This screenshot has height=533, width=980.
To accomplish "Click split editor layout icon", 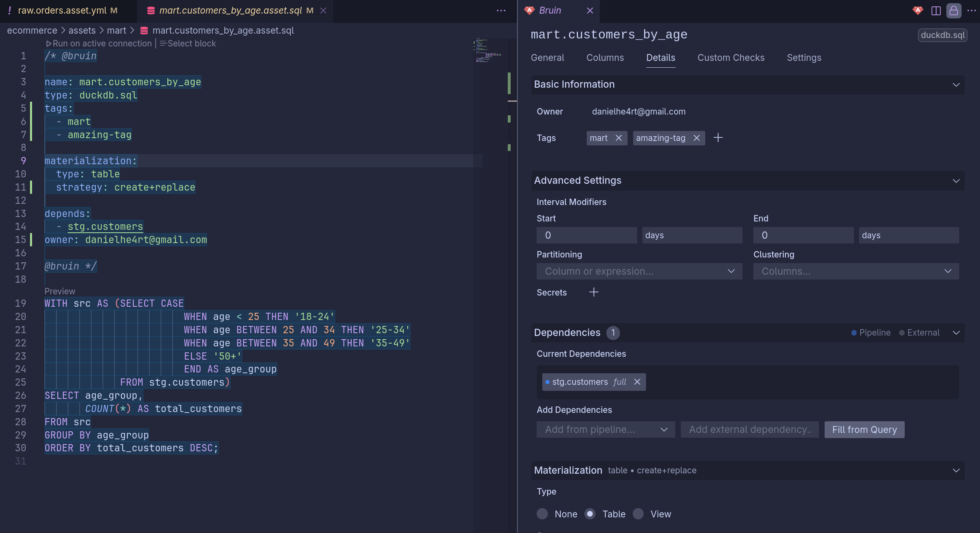I will click(936, 11).
